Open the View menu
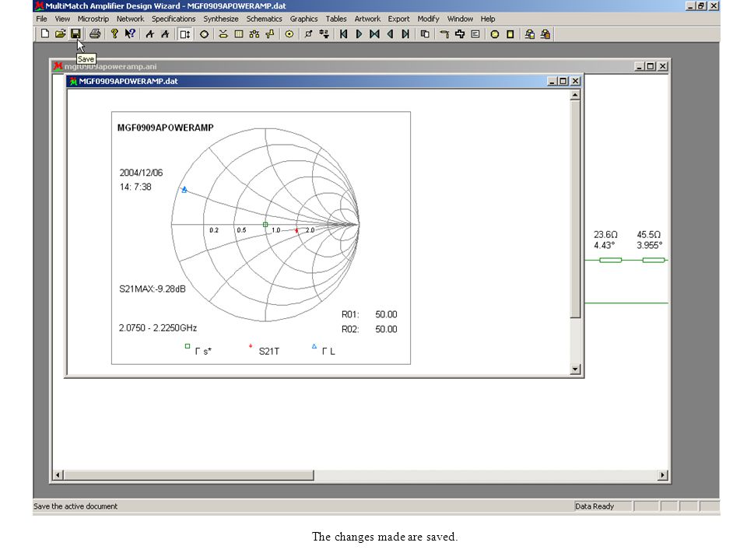Viewport: 747px width, 560px height. [x=62, y=19]
